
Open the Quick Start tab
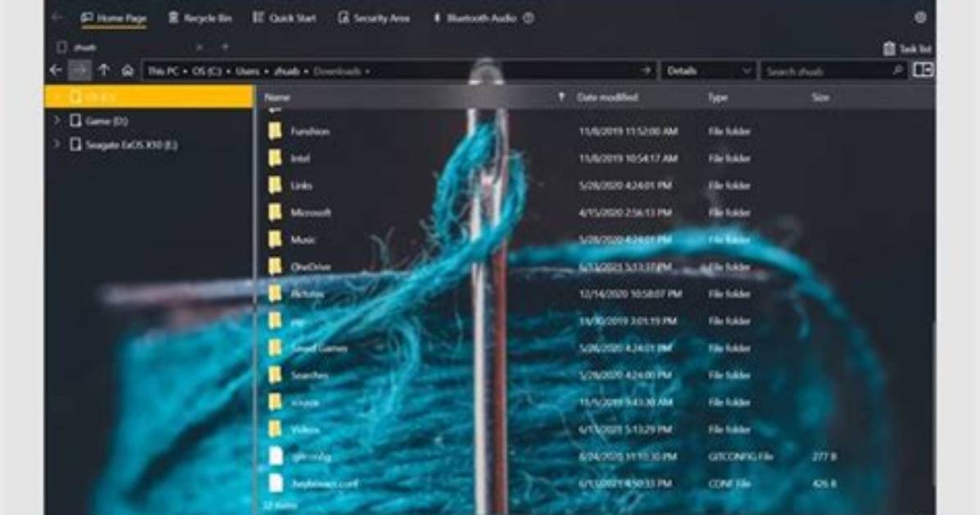pyautogui.click(x=284, y=18)
